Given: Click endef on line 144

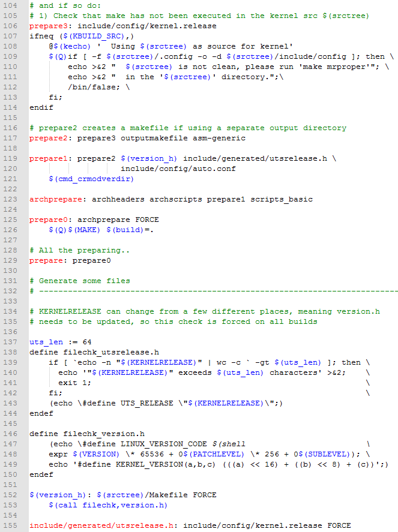Looking at the screenshot, I should tap(41, 413).
